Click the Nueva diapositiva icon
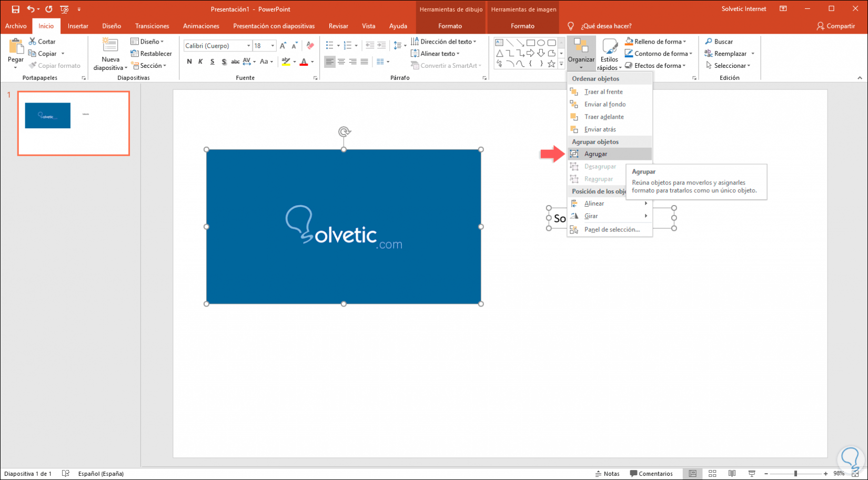 [x=110, y=45]
